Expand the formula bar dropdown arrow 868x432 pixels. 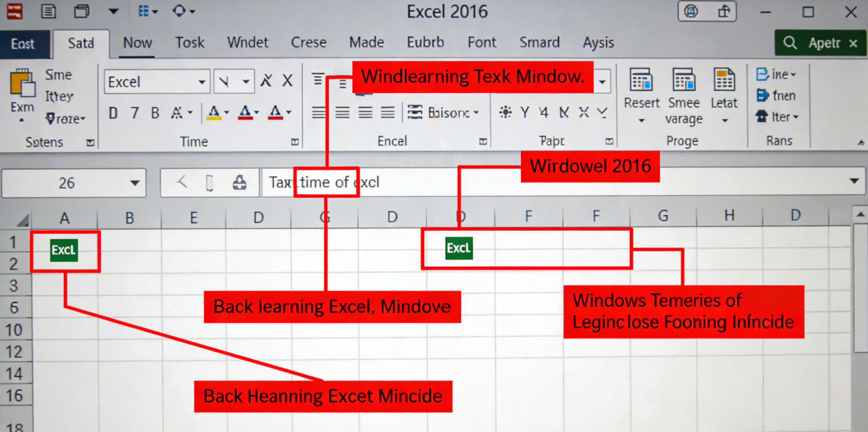pyautogui.click(x=854, y=181)
